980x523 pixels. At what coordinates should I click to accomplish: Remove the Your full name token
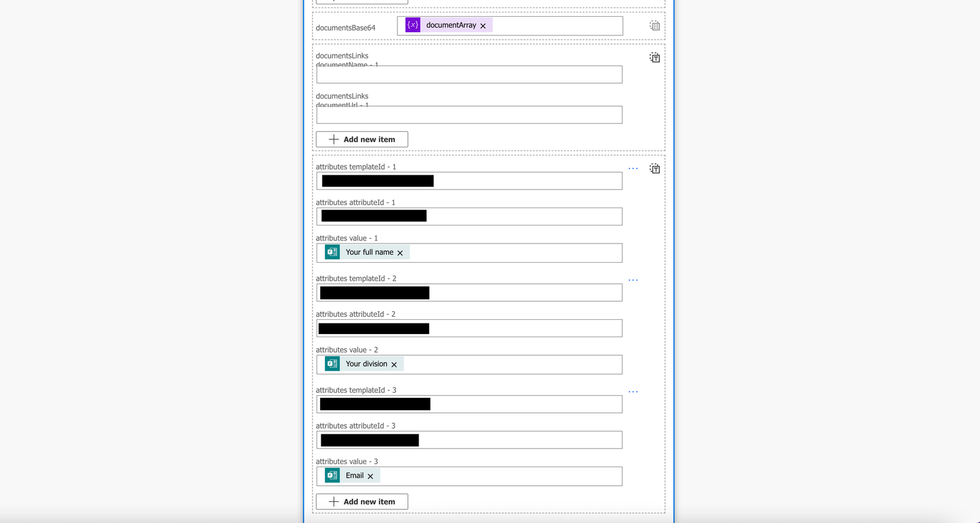(x=400, y=253)
